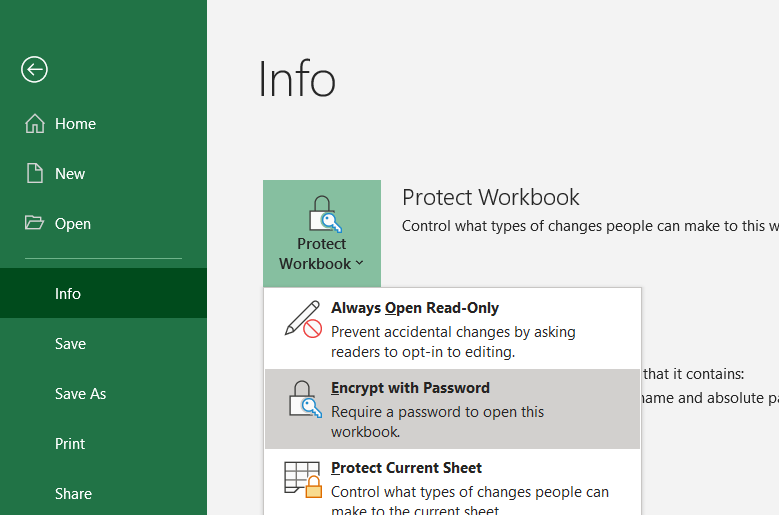Click the 'that it contains:' text
The width and height of the screenshot is (779, 515).
[694, 373]
